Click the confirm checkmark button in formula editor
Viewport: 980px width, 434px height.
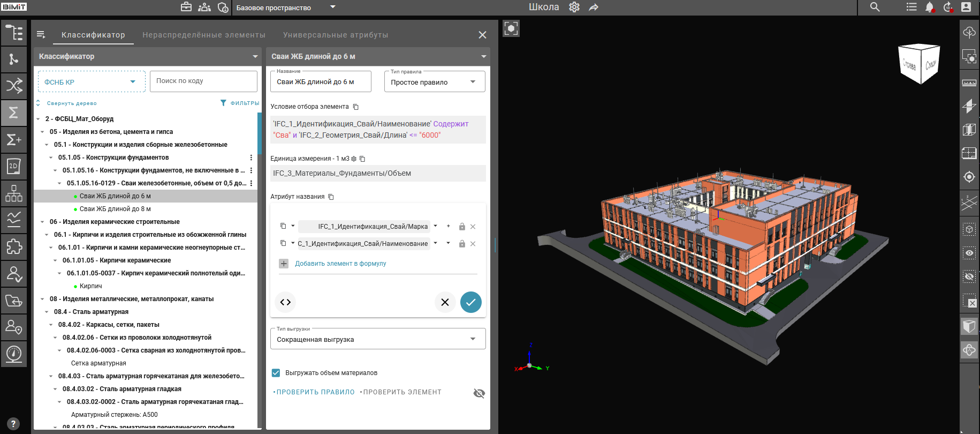(x=471, y=302)
